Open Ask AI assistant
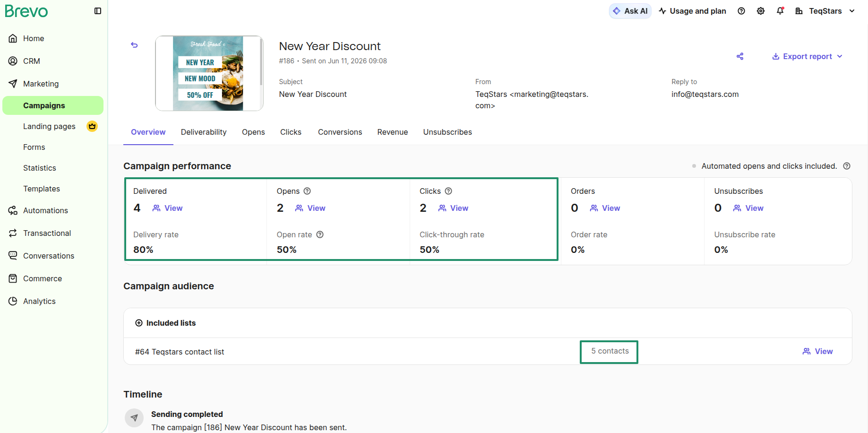 click(630, 11)
